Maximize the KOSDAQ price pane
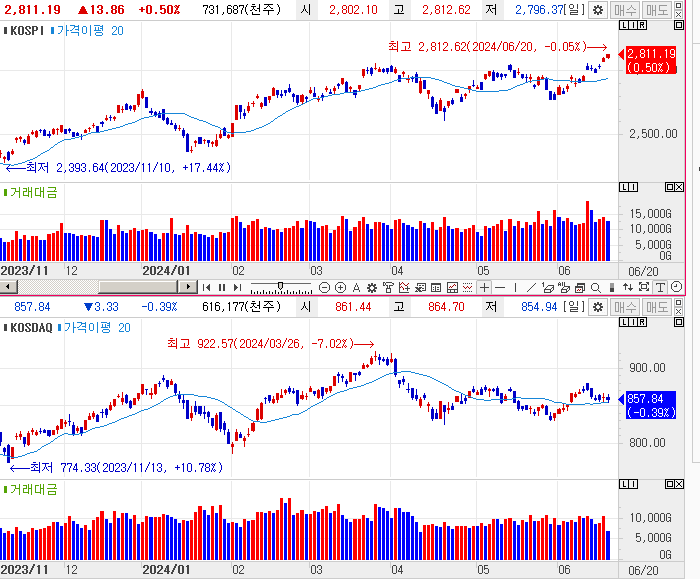Image resolution: width=700 pixels, height=579 pixels. pos(679,322)
